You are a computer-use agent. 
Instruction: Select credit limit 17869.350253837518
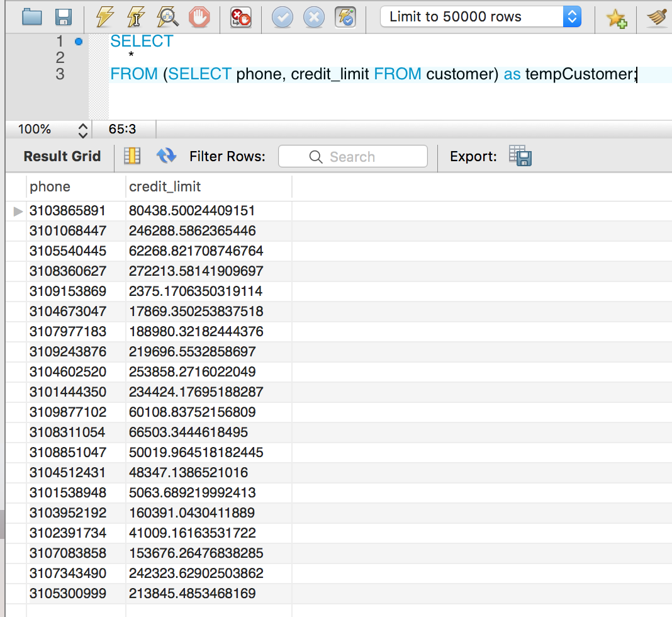(x=208, y=312)
